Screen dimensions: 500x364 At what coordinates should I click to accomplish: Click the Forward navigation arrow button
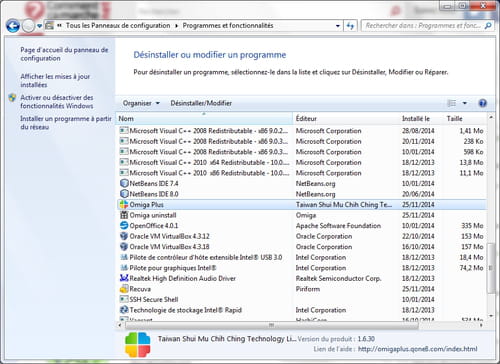(28, 26)
